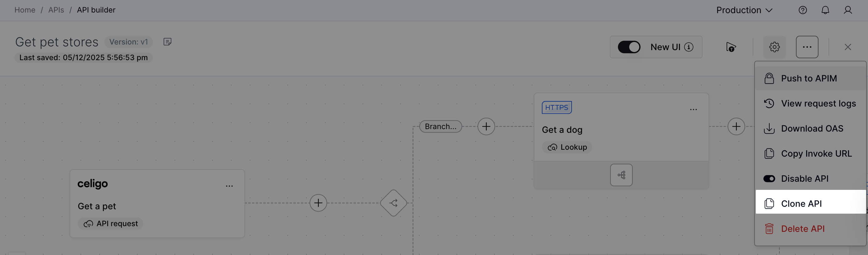The width and height of the screenshot is (868, 255).
Task: Add step with plus after Get a pet
Action: click(318, 203)
